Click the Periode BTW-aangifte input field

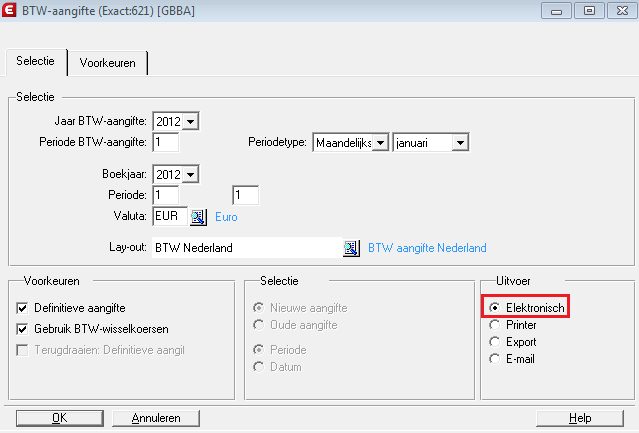[165, 142]
